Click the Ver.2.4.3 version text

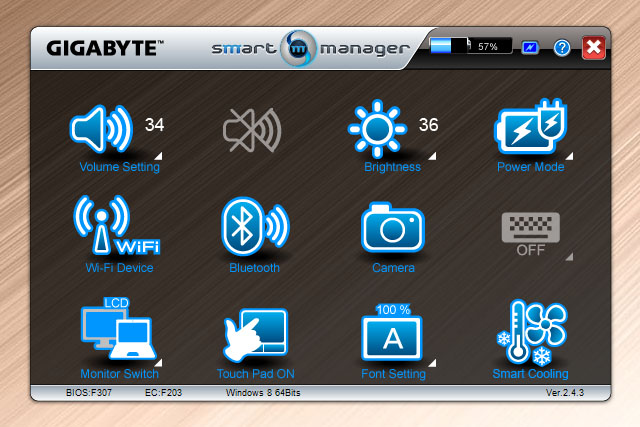click(x=565, y=393)
